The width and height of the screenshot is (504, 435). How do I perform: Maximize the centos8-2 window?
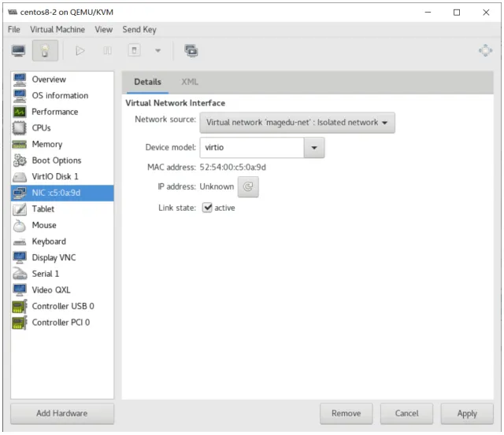[x=457, y=13]
